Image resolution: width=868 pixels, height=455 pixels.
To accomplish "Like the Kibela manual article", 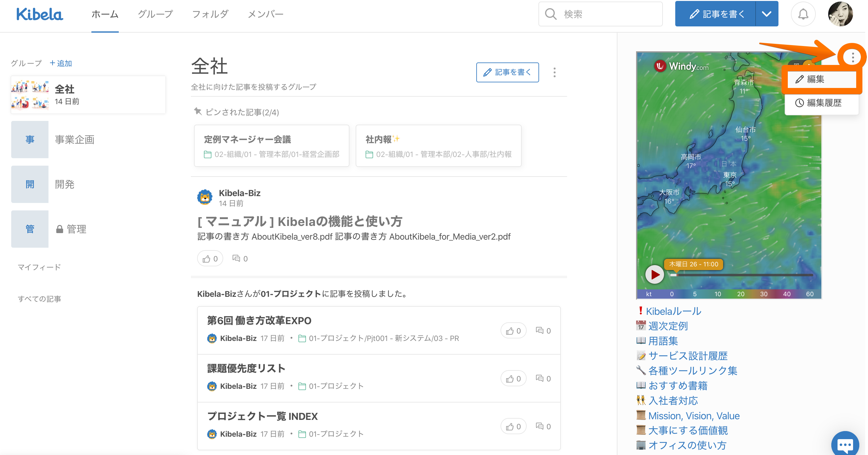I will [x=210, y=259].
